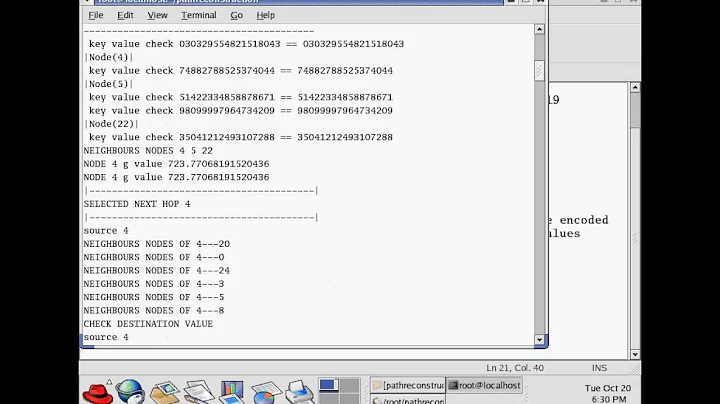Click '|Node(5)|' line in terminal

(x=108, y=84)
